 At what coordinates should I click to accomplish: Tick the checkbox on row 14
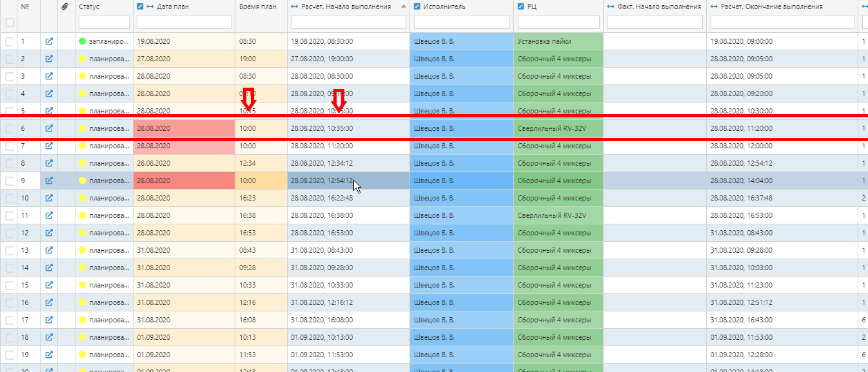(10, 268)
